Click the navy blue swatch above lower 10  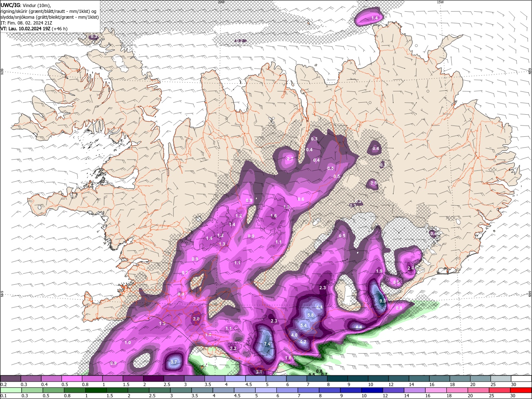(x=371, y=390)
